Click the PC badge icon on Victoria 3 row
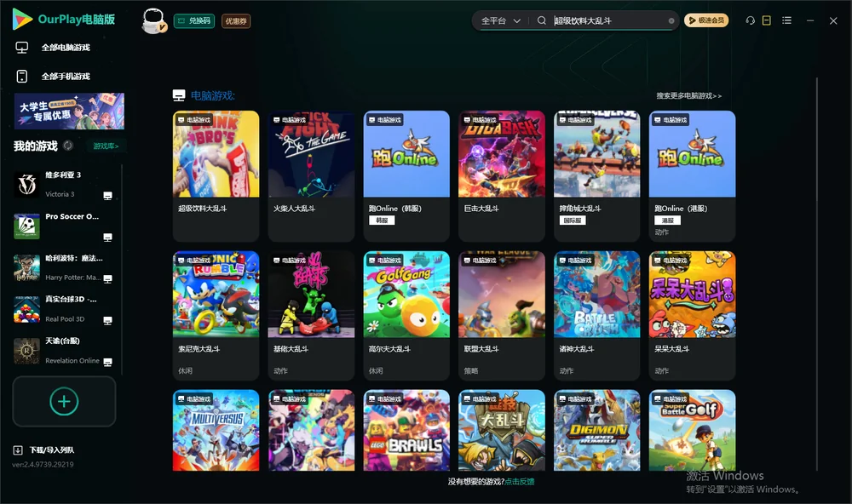Image resolution: width=852 pixels, height=504 pixels. pyautogui.click(x=107, y=196)
